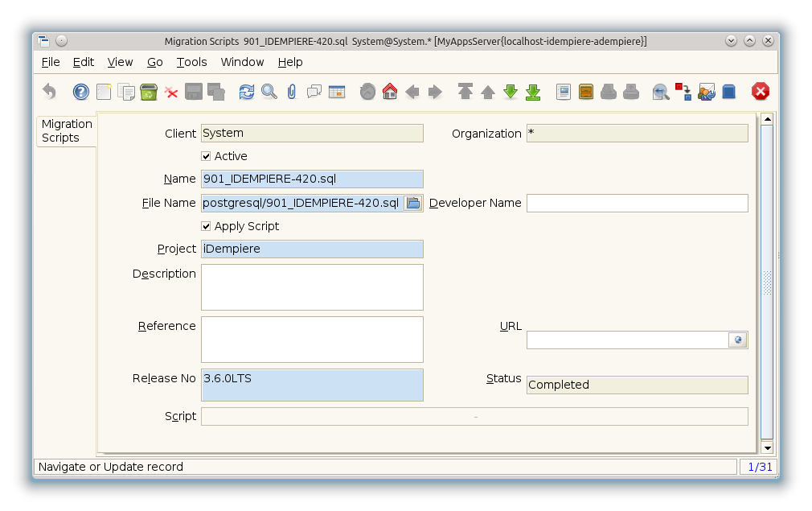Uncheck the Apply Script checkbox
The height and width of the screenshot is (511, 812).
[x=207, y=226]
